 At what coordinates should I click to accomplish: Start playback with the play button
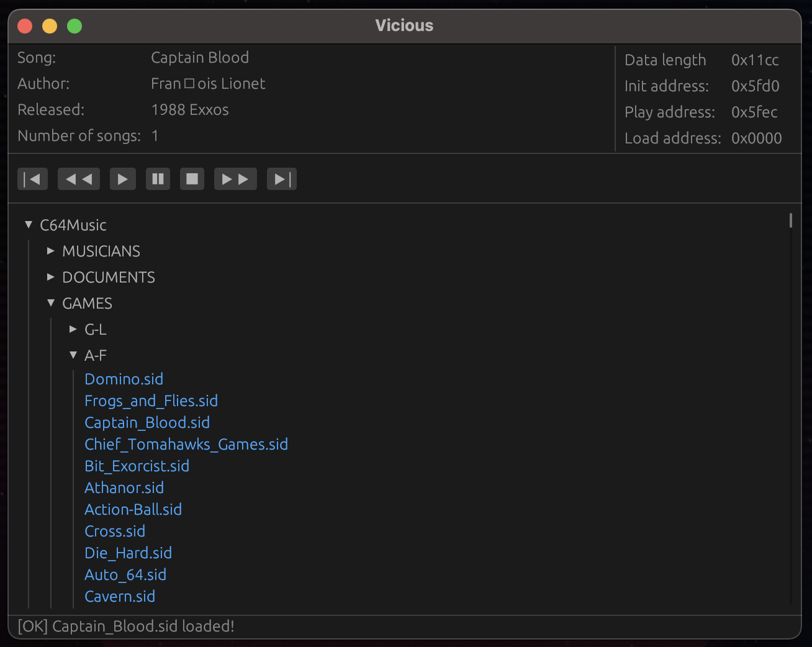(x=123, y=179)
